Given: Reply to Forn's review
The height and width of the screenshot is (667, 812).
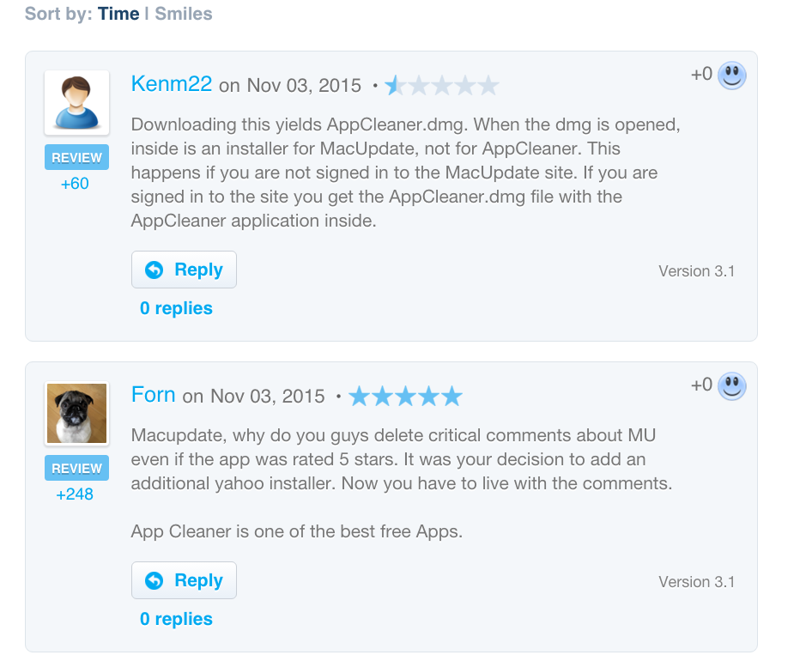Looking at the screenshot, I should (184, 580).
